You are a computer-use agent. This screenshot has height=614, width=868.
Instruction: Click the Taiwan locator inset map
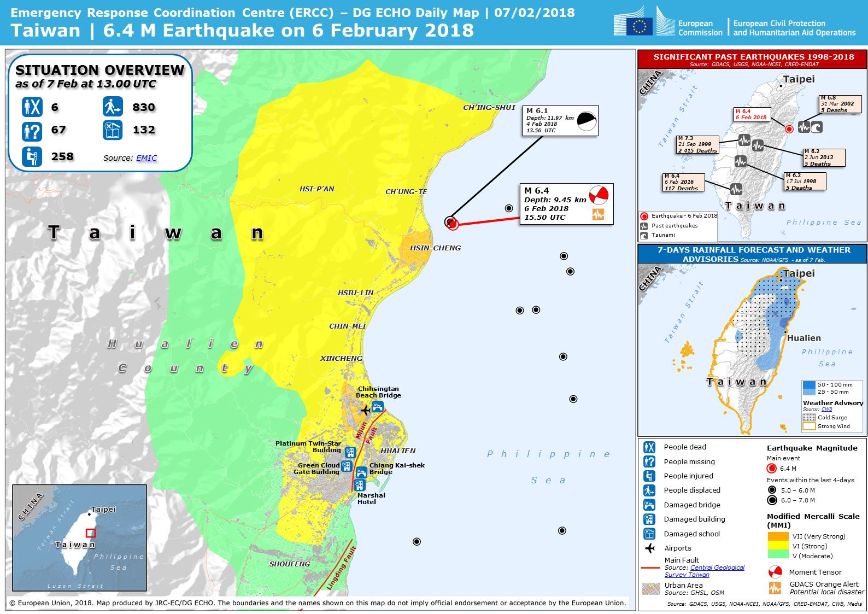[80, 537]
